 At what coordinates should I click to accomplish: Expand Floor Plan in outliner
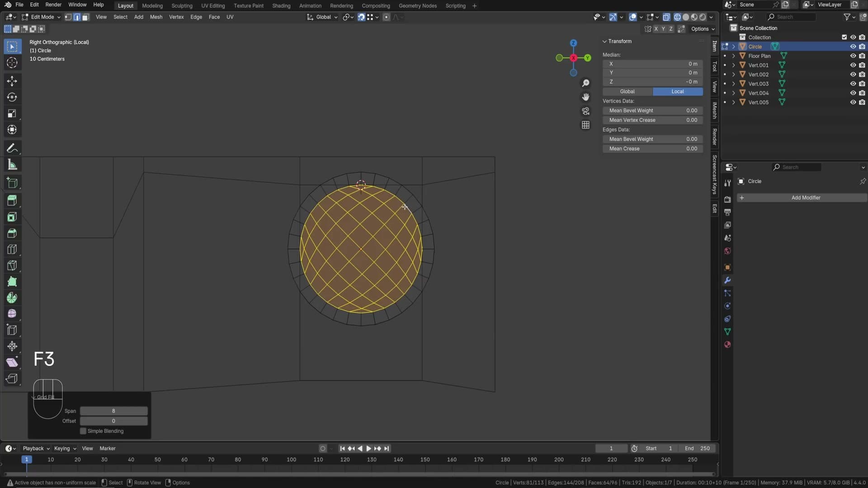733,56
